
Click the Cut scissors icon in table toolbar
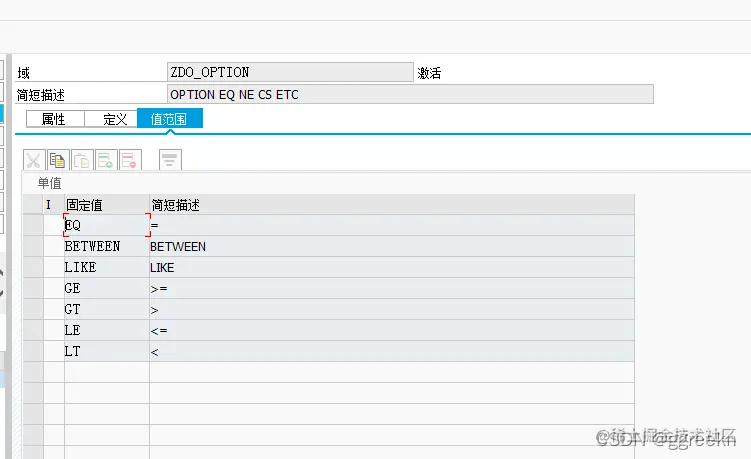click(x=34, y=160)
